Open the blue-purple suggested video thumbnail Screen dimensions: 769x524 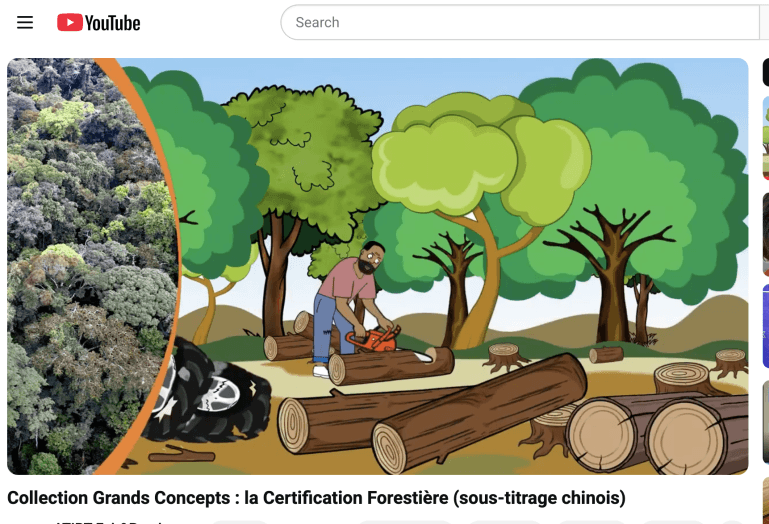766,326
